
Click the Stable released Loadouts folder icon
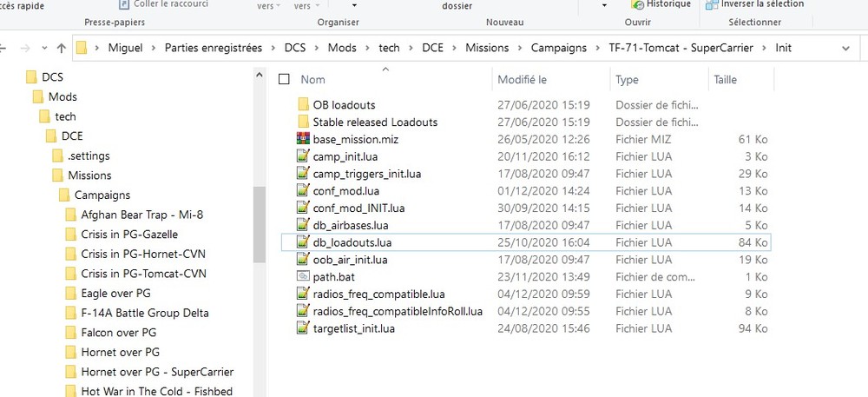pos(303,122)
